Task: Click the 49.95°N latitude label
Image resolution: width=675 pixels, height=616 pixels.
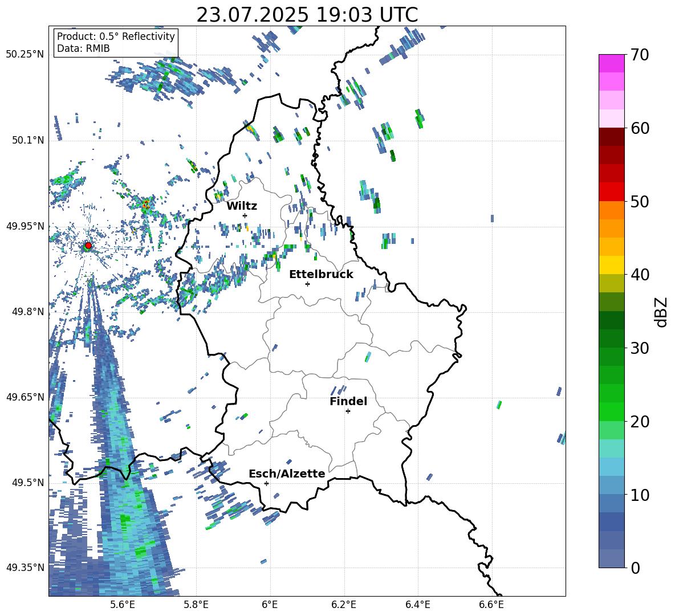Action: [25, 226]
